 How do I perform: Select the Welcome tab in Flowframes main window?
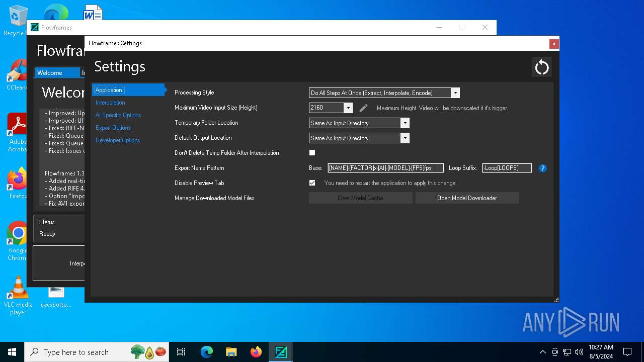click(x=57, y=73)
